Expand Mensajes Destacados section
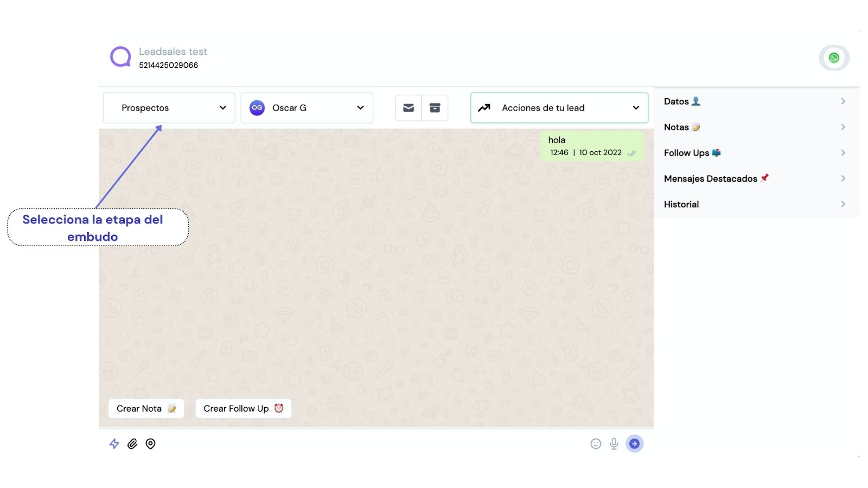Viewport: 868px width, 488px height. coord(756,178)
